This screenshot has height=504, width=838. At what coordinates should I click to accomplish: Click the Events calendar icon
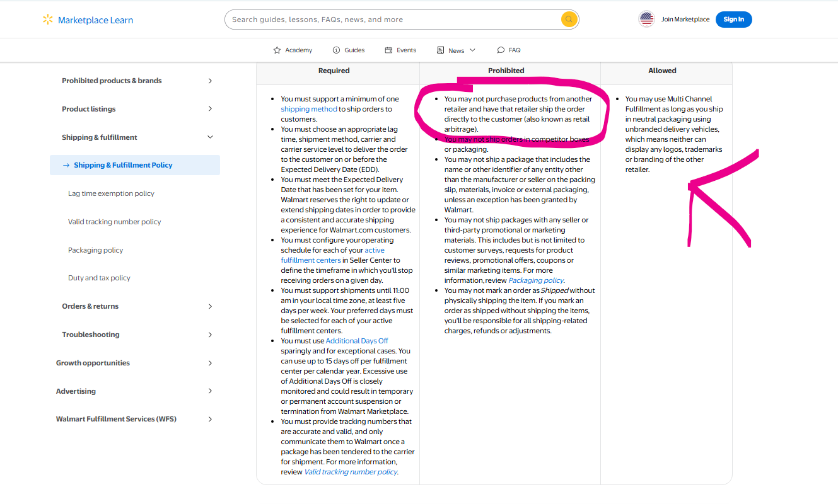point(389,50)
